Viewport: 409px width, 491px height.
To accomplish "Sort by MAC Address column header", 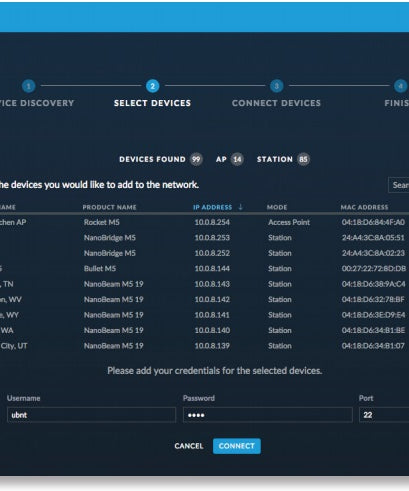I will [364, 207].
